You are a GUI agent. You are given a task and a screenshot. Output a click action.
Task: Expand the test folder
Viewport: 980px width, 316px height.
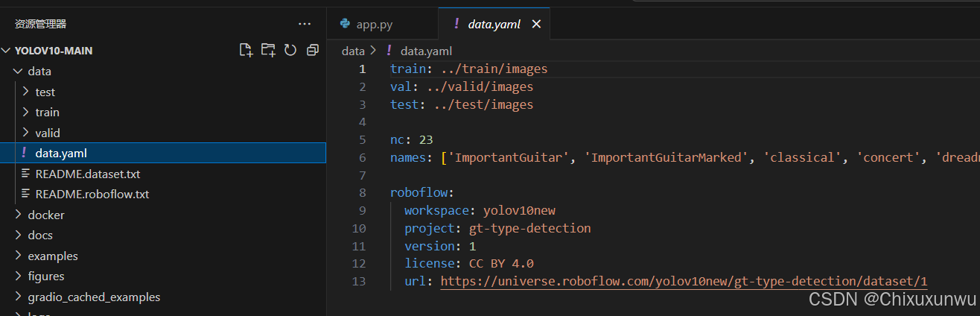coord(26,92)
